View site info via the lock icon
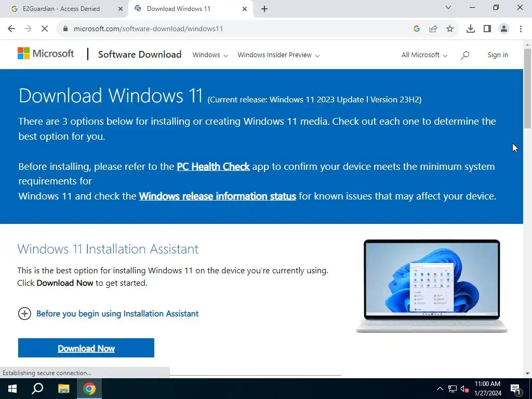Viewport: 532px width, 399px height. point(65,29)
